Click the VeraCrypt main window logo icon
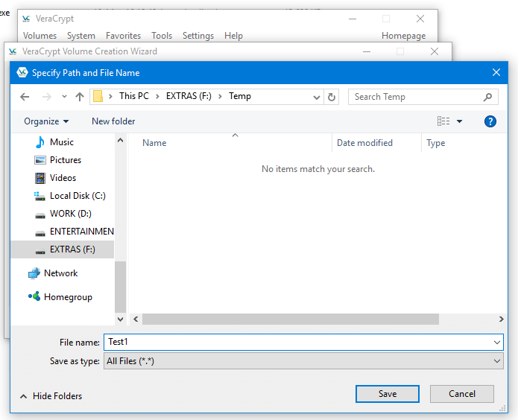 (26, 19)
